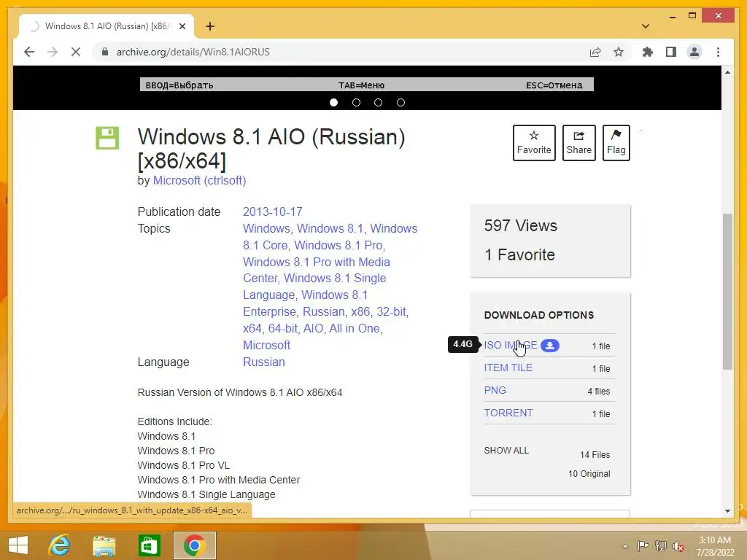Share this page from the address bar

tap(595, 52)
